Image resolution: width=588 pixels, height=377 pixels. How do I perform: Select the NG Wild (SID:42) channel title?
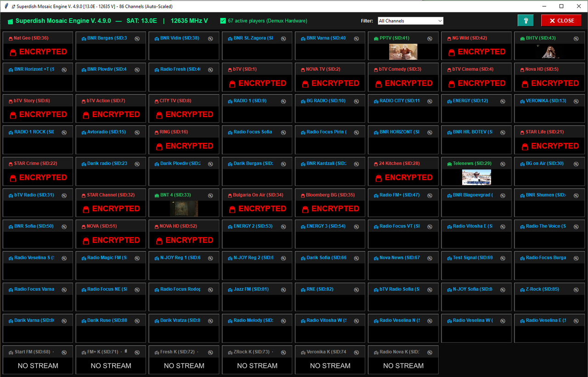pyautogui.click(x=470, y=38)
